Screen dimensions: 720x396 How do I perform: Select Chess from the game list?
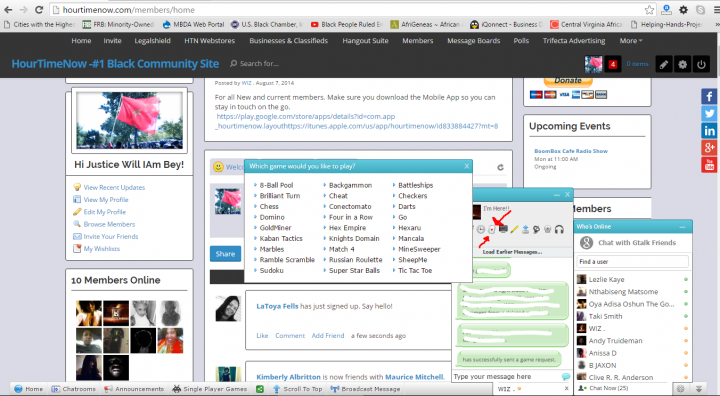[x=269, y=207]
